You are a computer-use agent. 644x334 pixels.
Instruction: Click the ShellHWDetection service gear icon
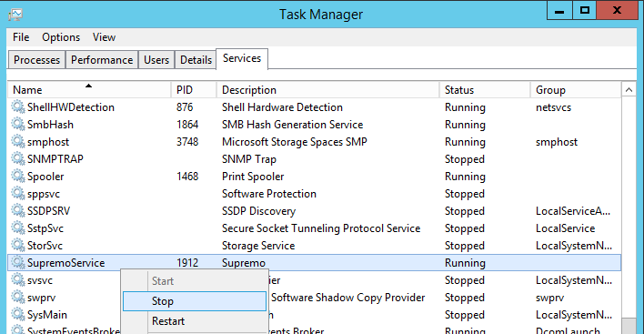[17, 106]
